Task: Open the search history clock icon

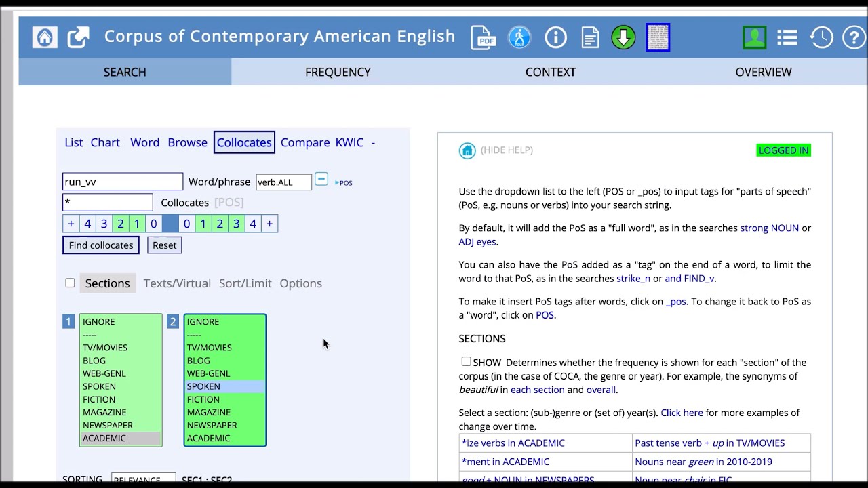Action: pos(821,37)
